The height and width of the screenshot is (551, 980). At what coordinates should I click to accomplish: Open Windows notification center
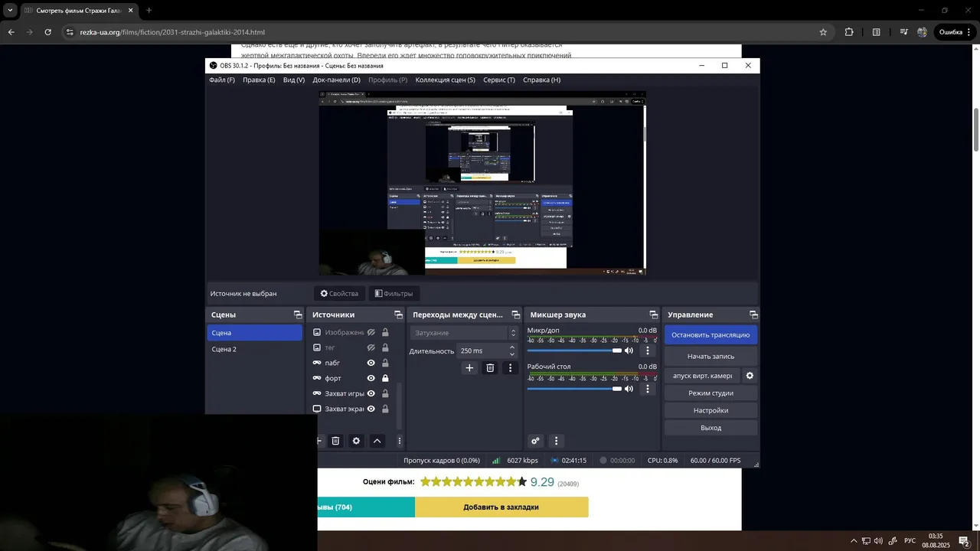pyautogui.click(x=964, y=541)
